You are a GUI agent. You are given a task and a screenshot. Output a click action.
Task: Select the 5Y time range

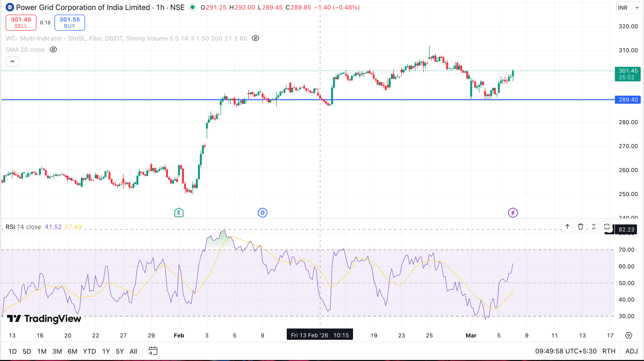click(x=120, y=351)
